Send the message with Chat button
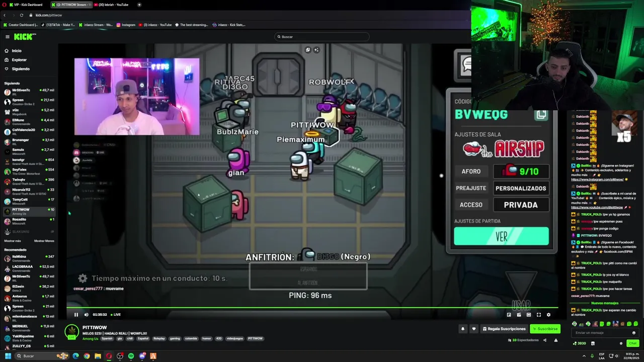 point(632,343)
